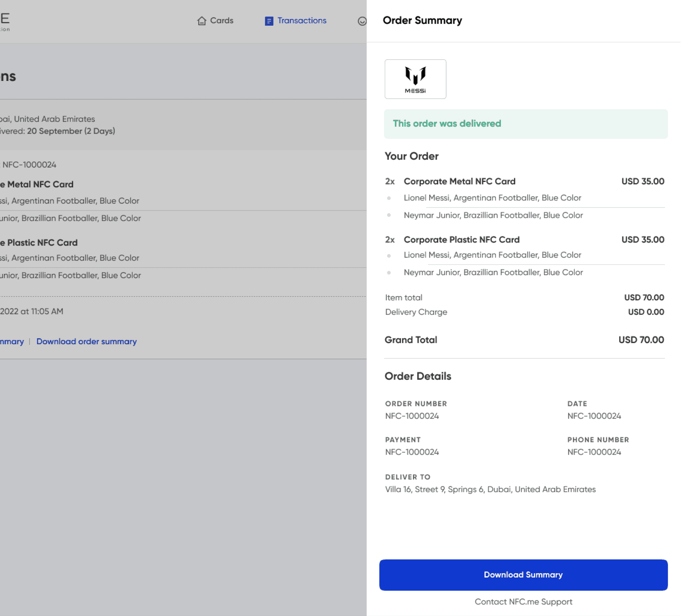The height and width of the screenshot is (616, 685).
Task: Click the Messi logo thumbnail
Action: pos(415,79)
